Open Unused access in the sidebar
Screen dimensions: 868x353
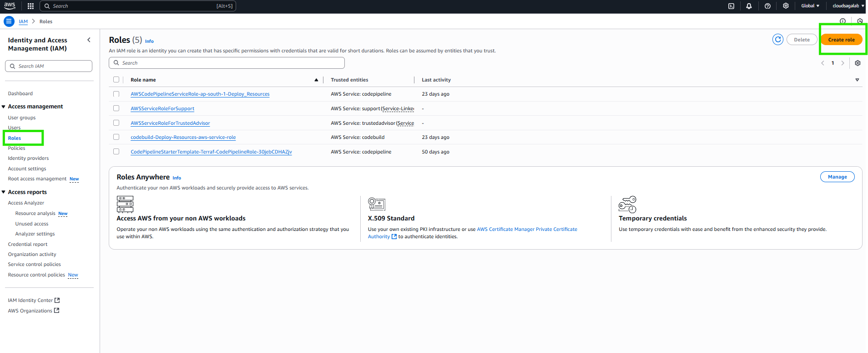coord(32,224)
